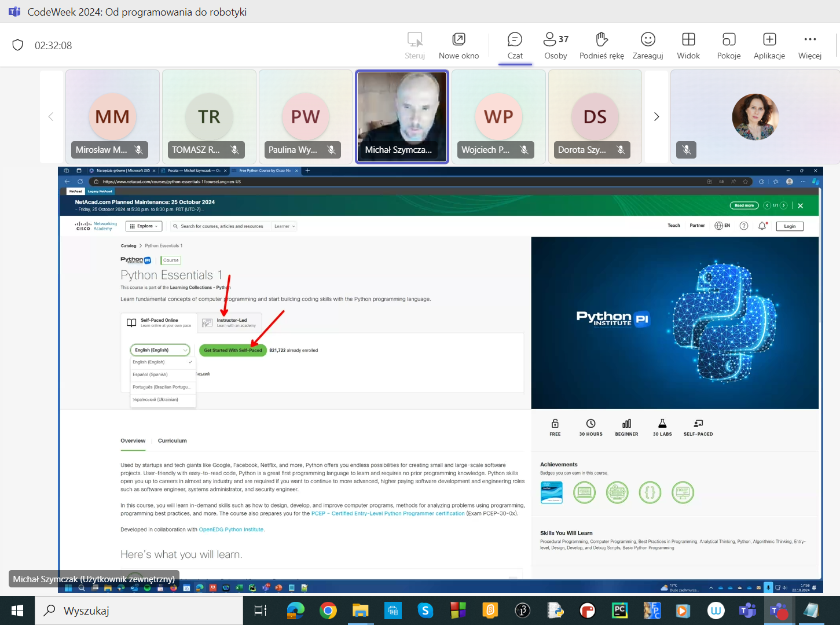The width and height of the screenshot is (840, 625).
Task: Pop out shared content with Nowe okno
Action: coord(458,46)
